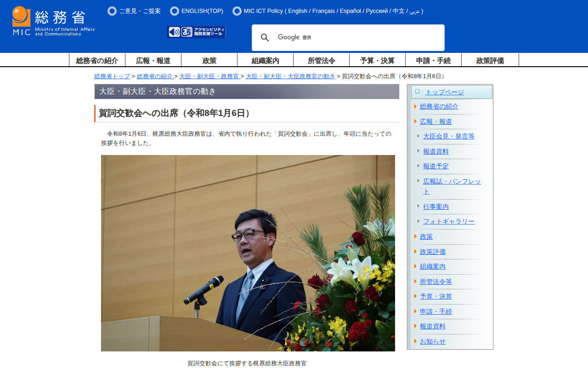The height and width of the screenshot is (368, 588).
Task: Open 所管法令等 in the sidebar
Action: (x=435, y=282)
